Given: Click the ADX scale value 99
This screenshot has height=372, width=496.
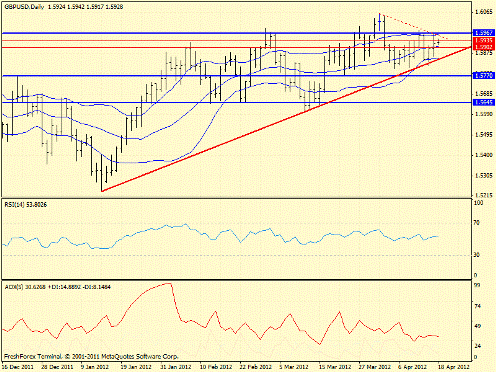Looking at the screenshot, I should 477,285.
